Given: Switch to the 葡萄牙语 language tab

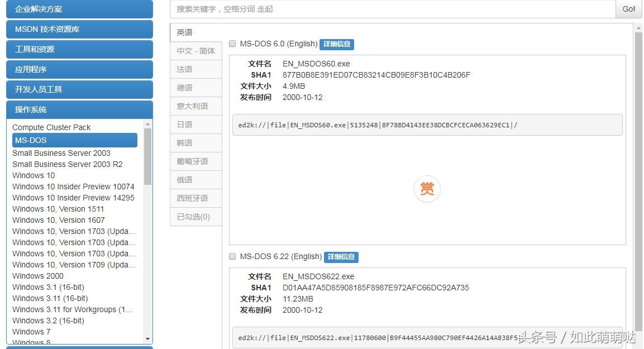Looking at the screenshot, I should 196,161.
